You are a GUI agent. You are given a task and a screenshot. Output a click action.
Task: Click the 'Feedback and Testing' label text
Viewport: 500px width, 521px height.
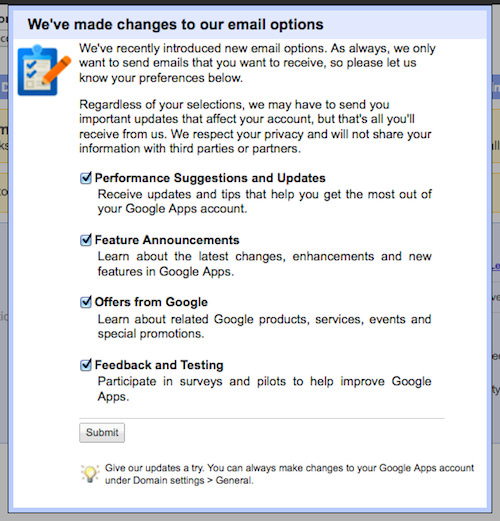159,365
